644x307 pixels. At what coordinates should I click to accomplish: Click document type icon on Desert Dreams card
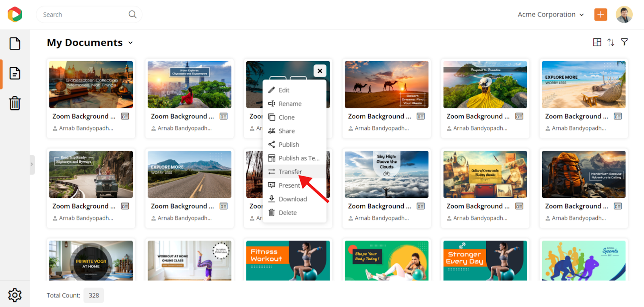[x=421, y=116]
